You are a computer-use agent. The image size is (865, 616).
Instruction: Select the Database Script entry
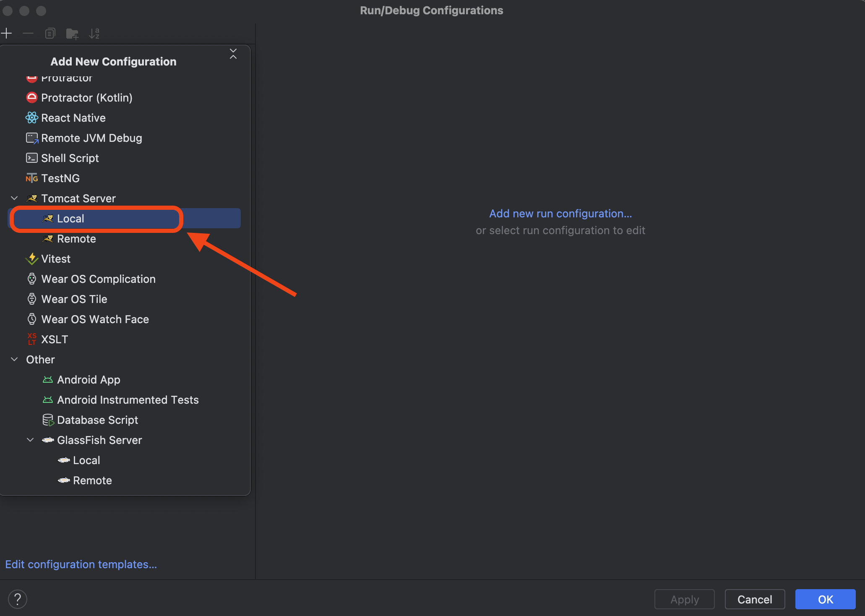click(97, 420)
